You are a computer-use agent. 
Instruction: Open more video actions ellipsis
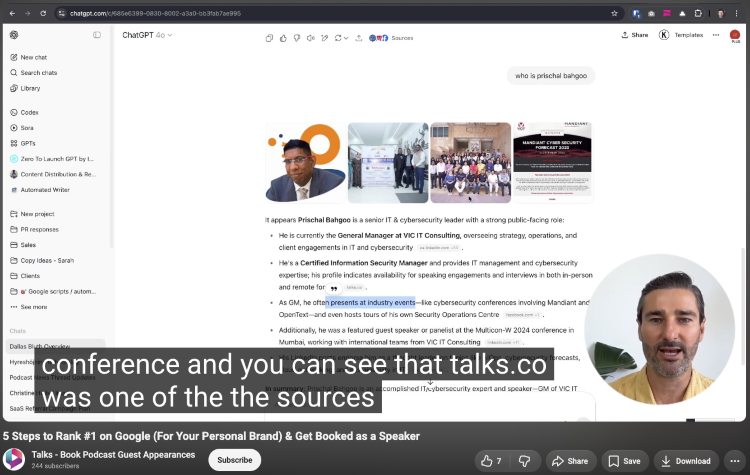(x=735, y=461)
